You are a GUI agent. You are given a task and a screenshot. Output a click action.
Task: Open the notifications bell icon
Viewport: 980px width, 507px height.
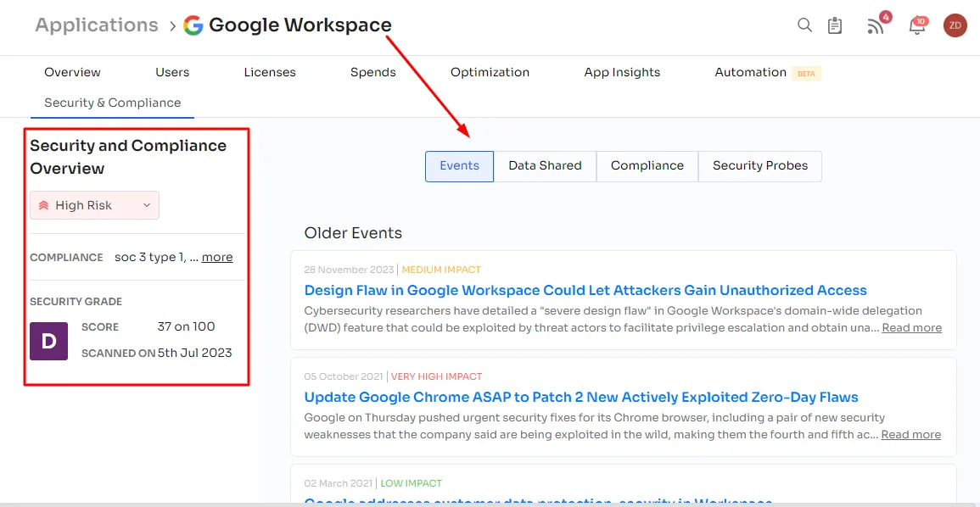click(917, 25)
